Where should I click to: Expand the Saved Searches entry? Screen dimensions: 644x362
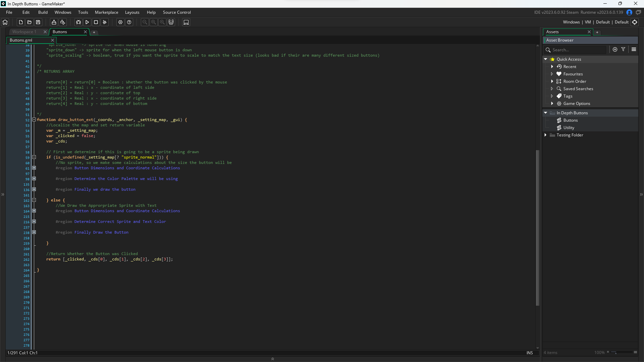(553, 88)
